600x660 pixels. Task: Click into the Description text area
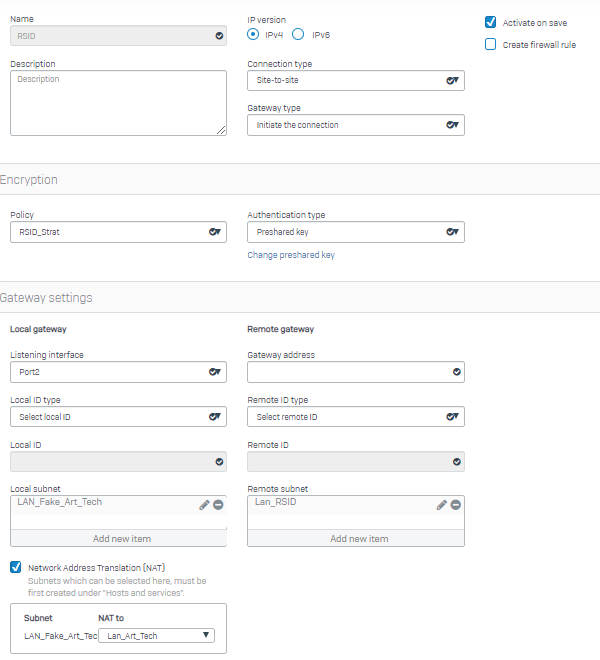118,102
